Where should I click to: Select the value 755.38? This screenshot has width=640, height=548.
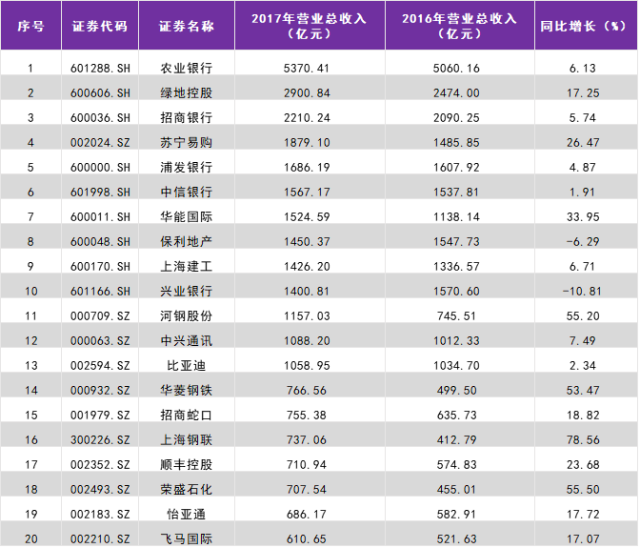tap(307, 415)
